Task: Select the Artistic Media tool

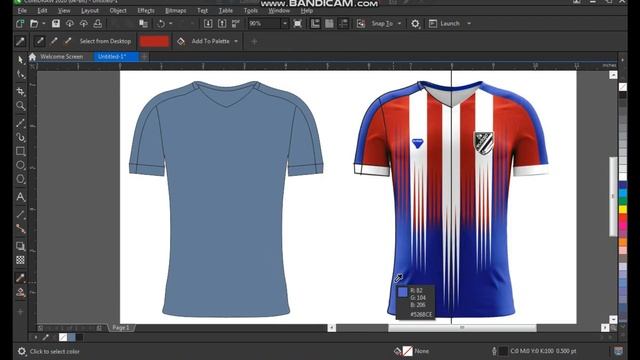Action: click(20, 137)
